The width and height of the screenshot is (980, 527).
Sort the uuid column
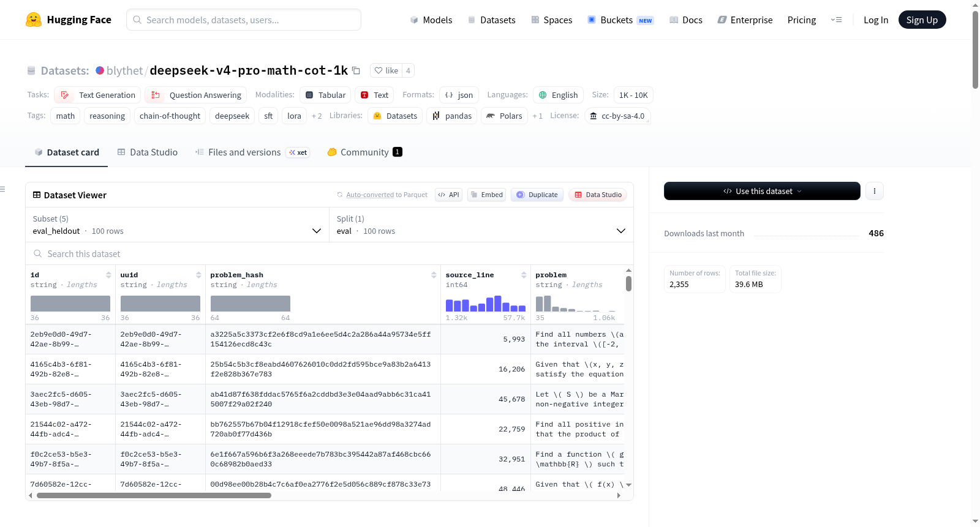coord(198,275)
